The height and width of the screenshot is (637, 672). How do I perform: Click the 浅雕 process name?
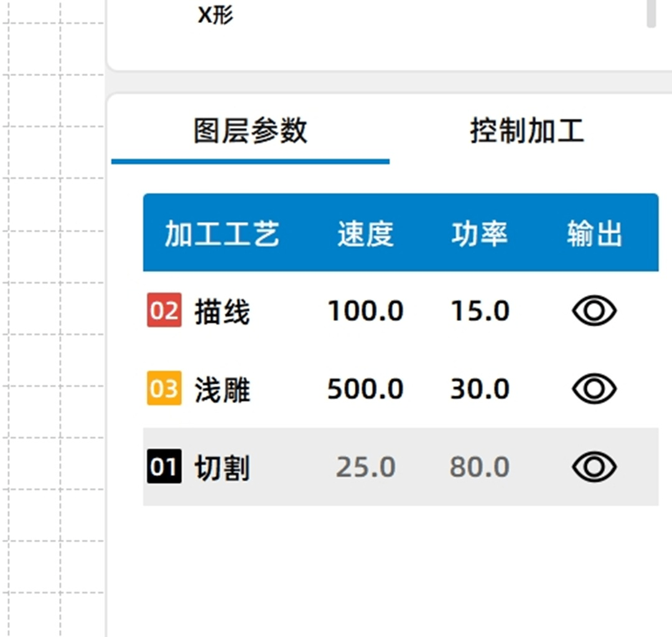tap(222, 389)
